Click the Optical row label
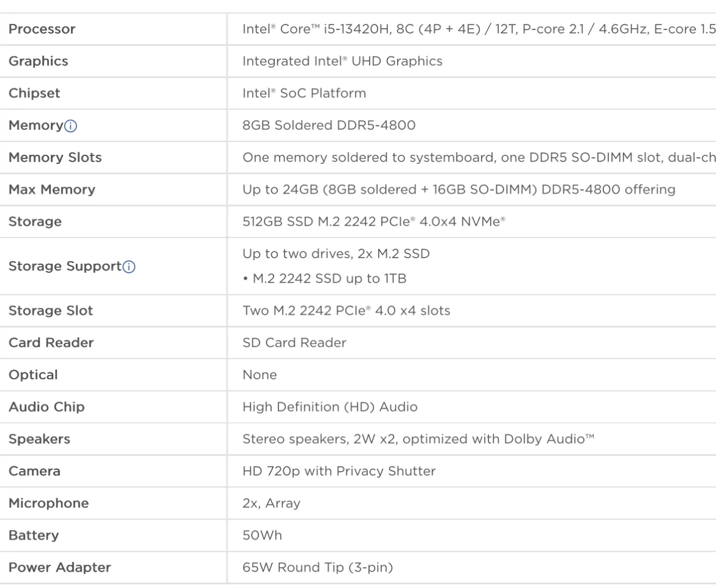 pyautogui.click(x=33, y=375)
